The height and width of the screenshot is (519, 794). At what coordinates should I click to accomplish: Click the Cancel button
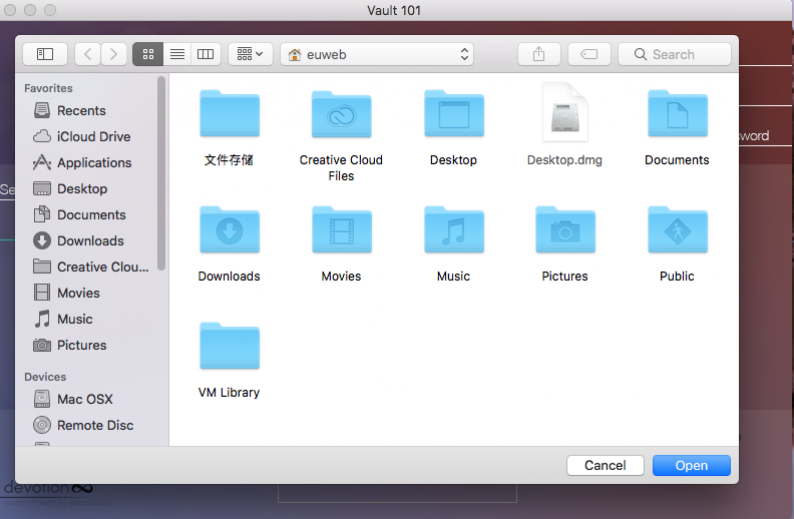605,465
